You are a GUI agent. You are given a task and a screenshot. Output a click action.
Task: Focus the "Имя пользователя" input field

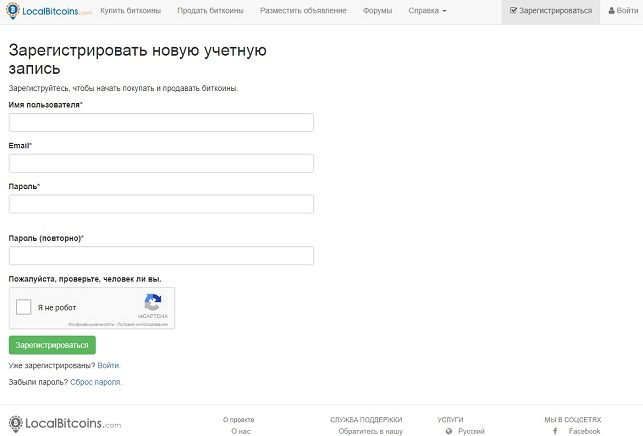(x=161, y=123)
